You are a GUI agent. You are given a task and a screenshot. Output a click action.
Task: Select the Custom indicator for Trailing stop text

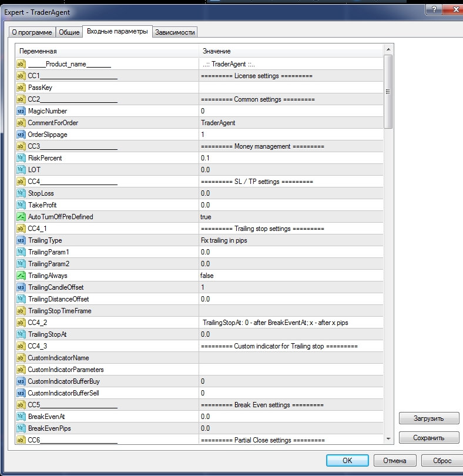click(x=279, y=346)
